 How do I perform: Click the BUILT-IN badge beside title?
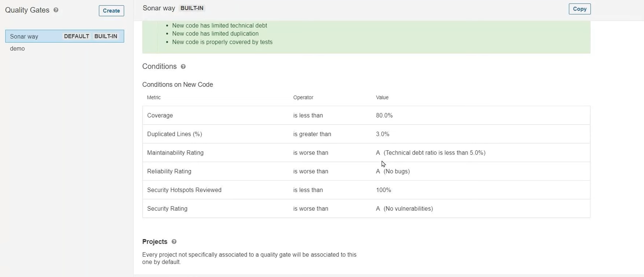pyautogui.click(x=192, y=8)
